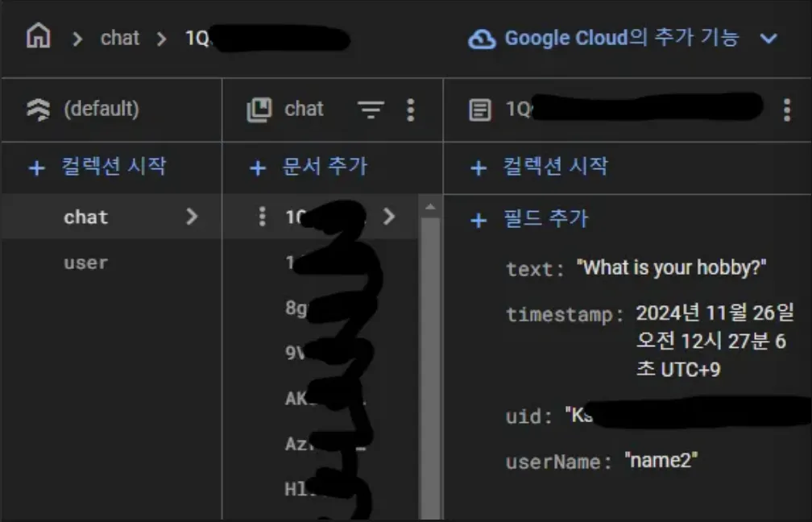Click the uid field key
This screenshot has height=522, width=812.
[x=528, y=416]
